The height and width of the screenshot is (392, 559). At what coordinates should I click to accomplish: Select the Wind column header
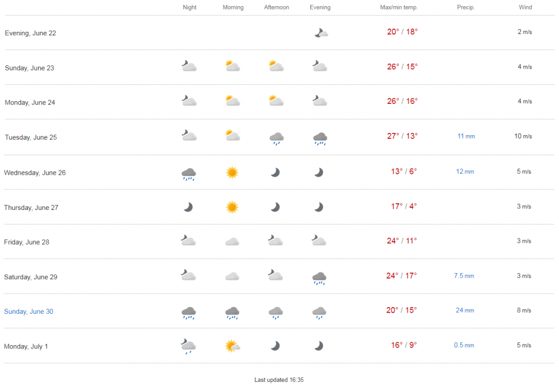coord(525,7)
